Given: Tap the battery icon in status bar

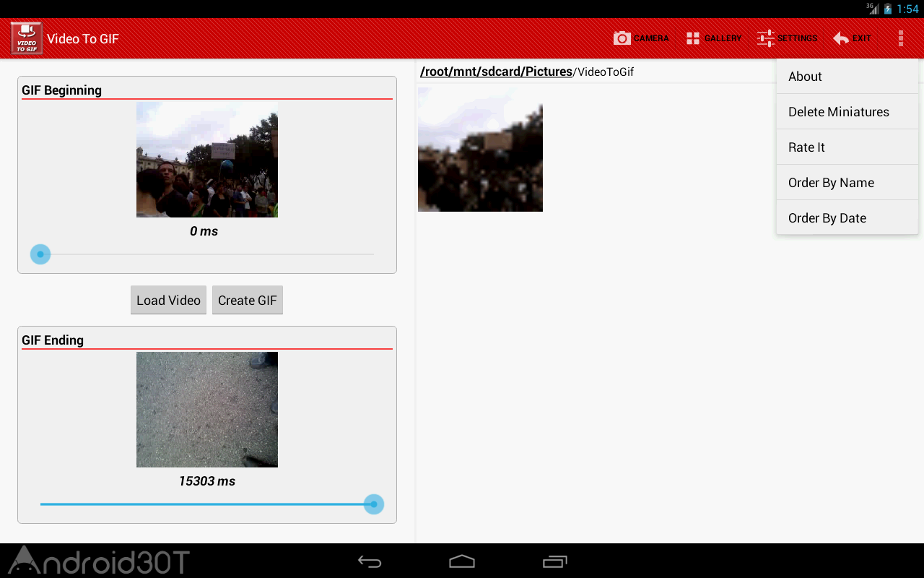Looking at the screenshot, I should click(x=888, y=9).
